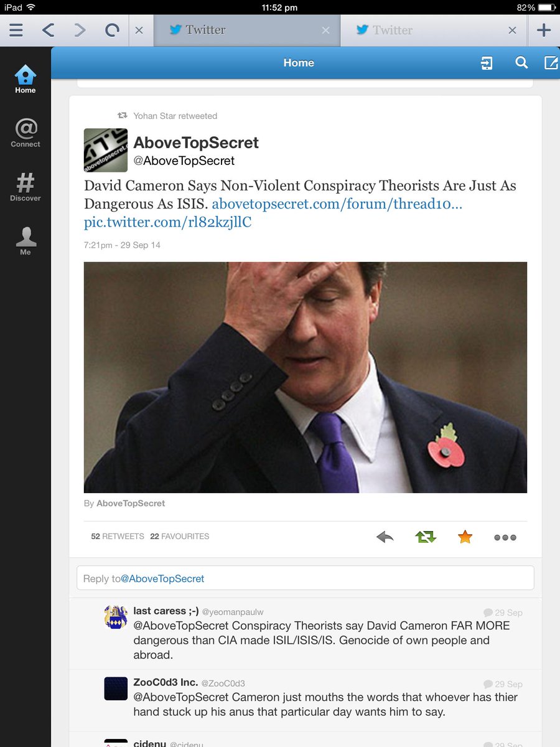Image resolution: width=560 pixels, height=747 pixels.
Task: Expand more options with three dots
Action: coord(505,537)
